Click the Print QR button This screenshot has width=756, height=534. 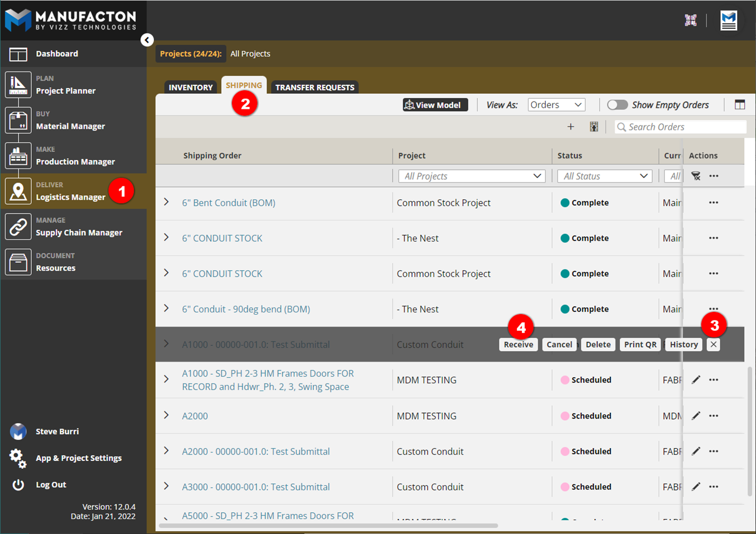click(639, 344)
